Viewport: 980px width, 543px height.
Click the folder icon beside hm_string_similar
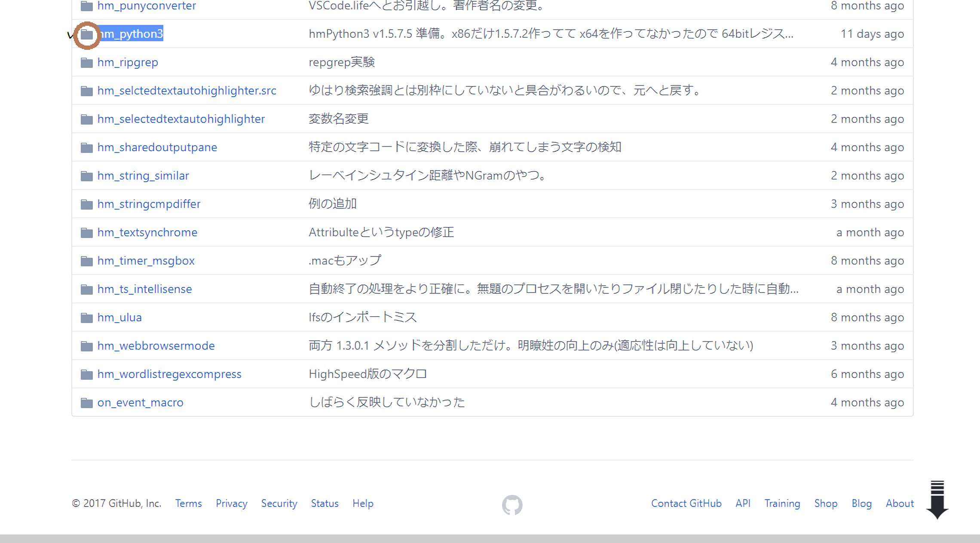(x=87, y=176)
